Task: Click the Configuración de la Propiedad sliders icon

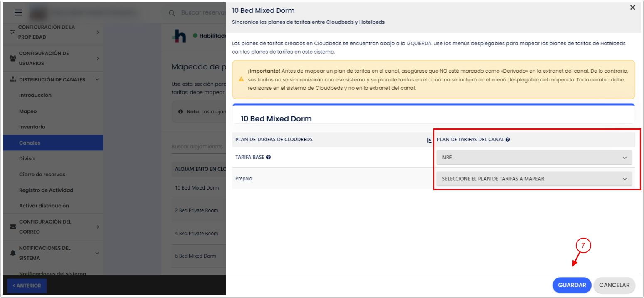Action: pyautogui.click(x=12, y=32)
